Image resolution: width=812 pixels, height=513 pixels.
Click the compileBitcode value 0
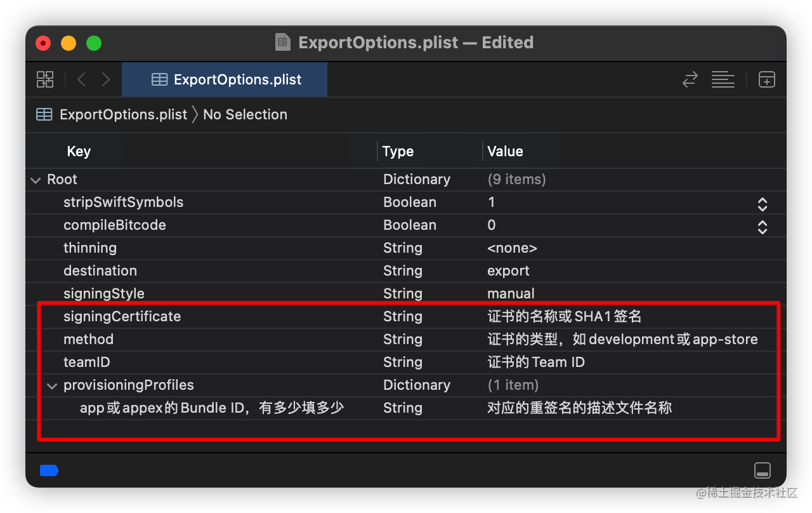coord(492,225)
